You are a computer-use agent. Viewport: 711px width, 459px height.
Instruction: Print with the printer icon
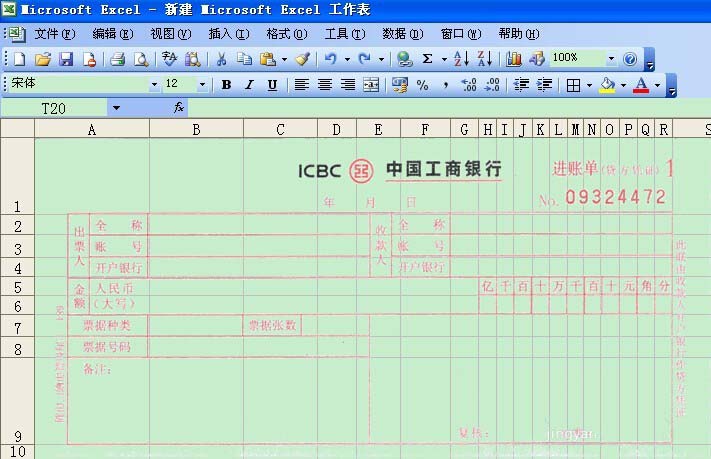click(117, 59)
